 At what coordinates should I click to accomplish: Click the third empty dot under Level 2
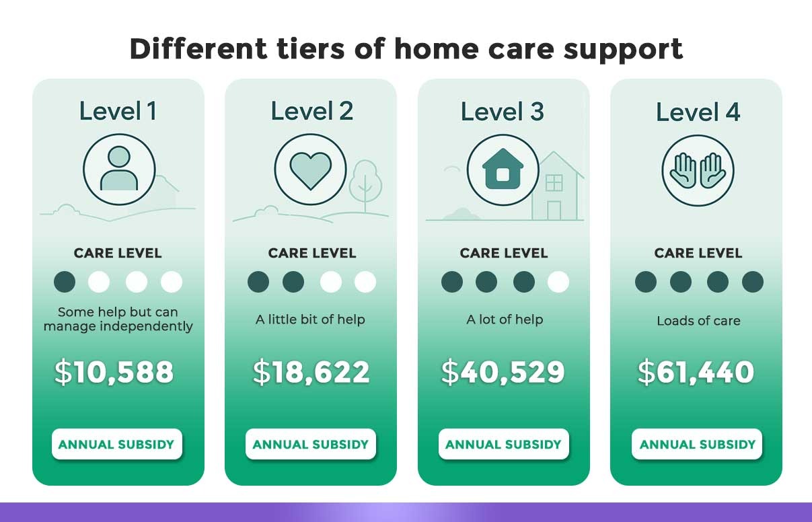tap(331, 281)
